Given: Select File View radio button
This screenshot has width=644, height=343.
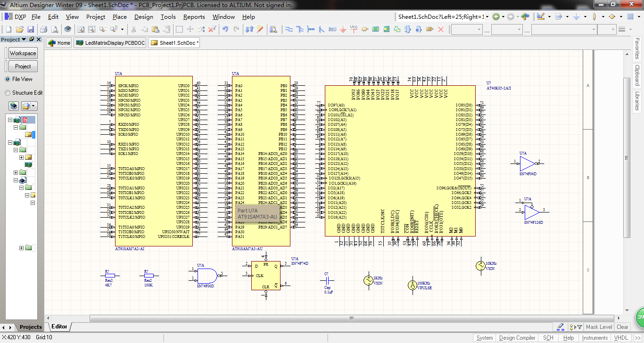Looking at the screenshot, I should click(8, 79).
